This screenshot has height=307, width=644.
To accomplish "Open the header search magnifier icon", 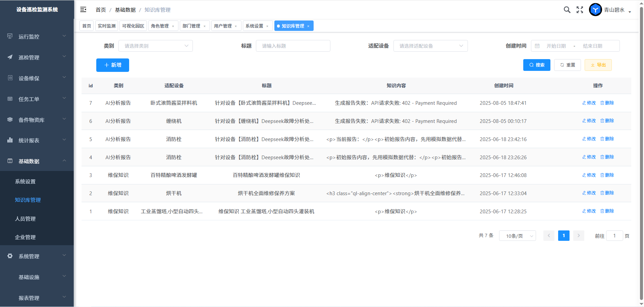I will pos(567,10).
